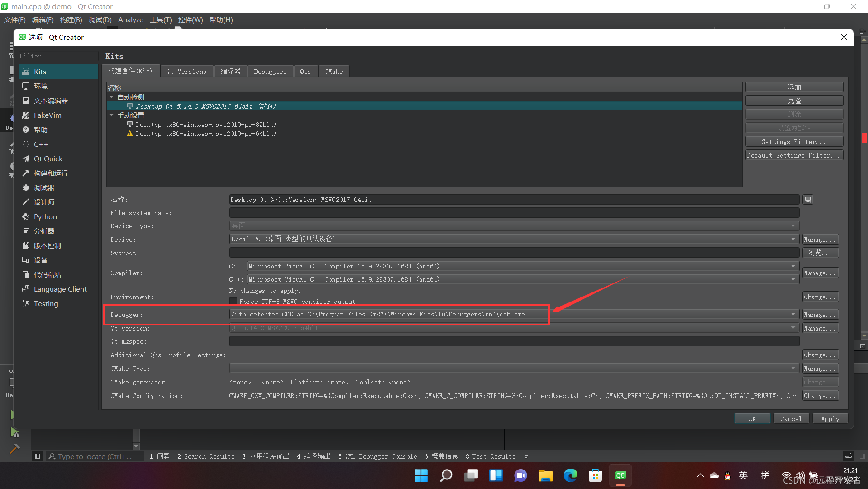Screen dimensions: 868x489
Task: Open Python settings category
Action: tap(58, 216)
